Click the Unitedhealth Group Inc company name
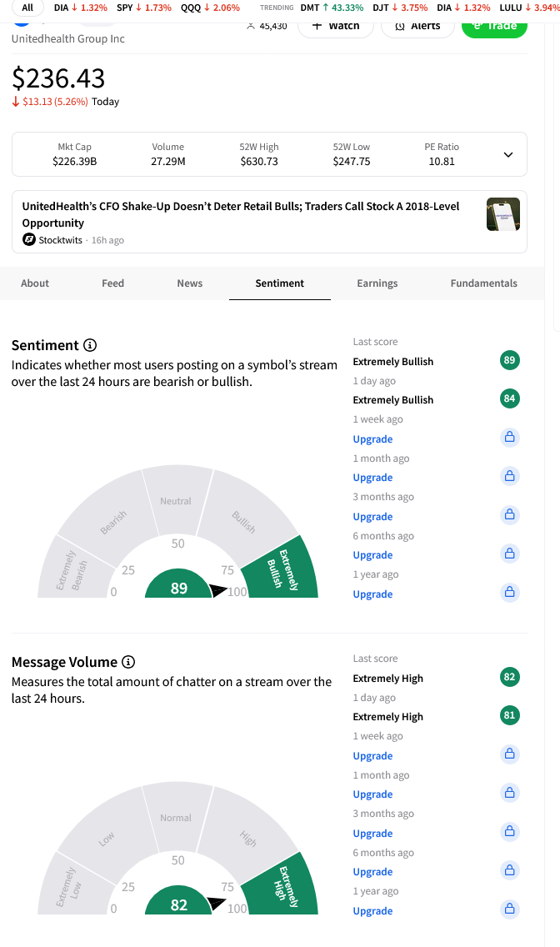Image resolution: width=560 pixels, height=947 pixels. click(68, 38)
